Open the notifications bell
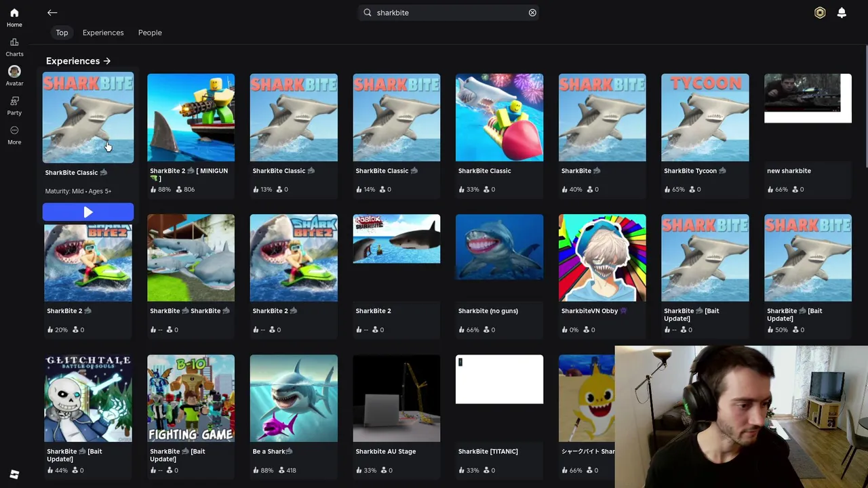This screenshot has width=868, height=488. tap(842, 12)
